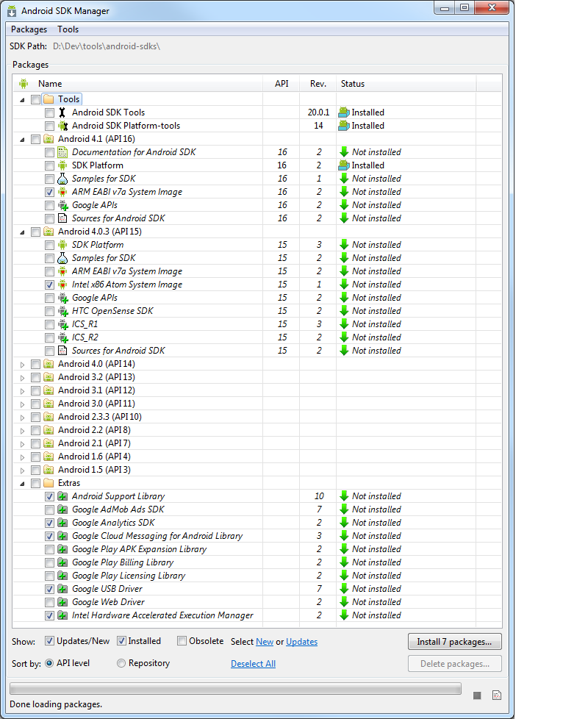Viewport: 588px width, 719px height.
Task: Click the API 16 SDK Platform android icon
Action: 62,165
